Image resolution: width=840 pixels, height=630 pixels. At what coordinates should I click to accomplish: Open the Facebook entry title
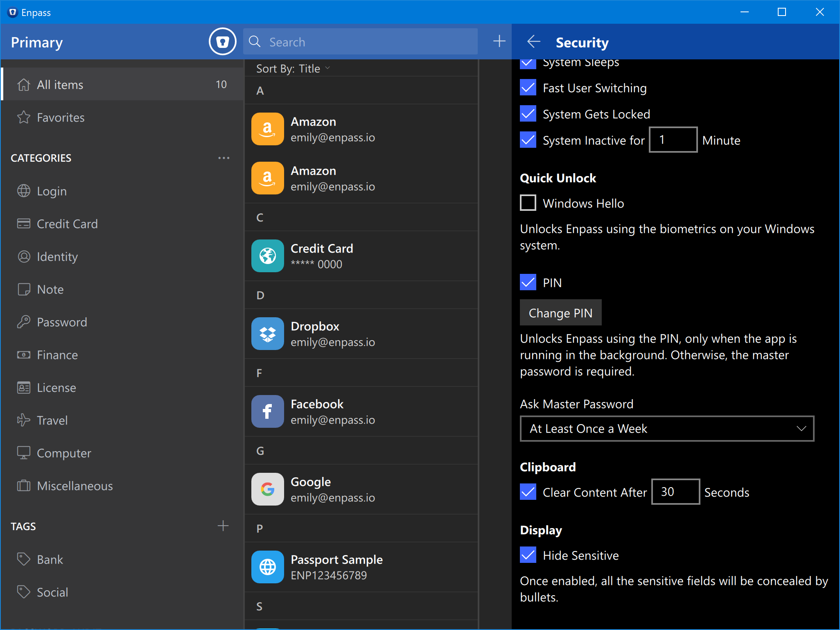coord(317,404)
